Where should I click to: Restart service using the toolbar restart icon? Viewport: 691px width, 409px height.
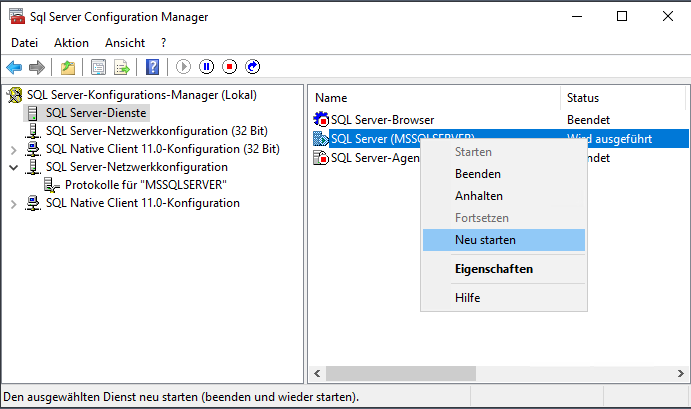pos(253,67)
